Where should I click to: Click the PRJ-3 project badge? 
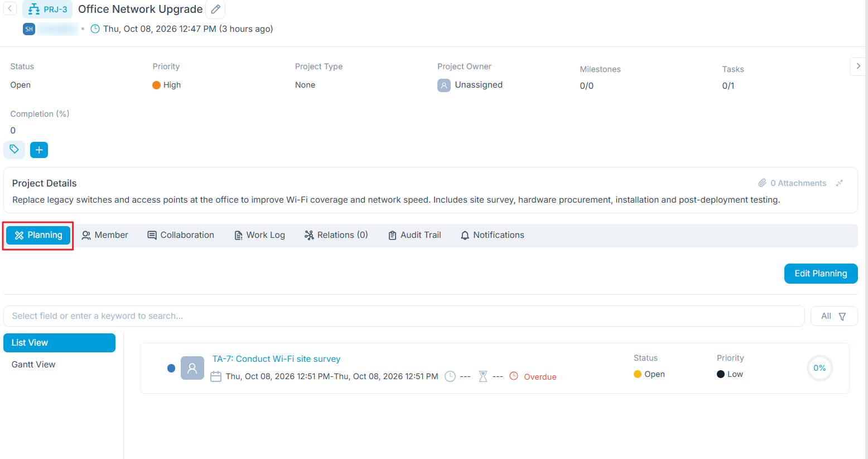coord(47,9)
